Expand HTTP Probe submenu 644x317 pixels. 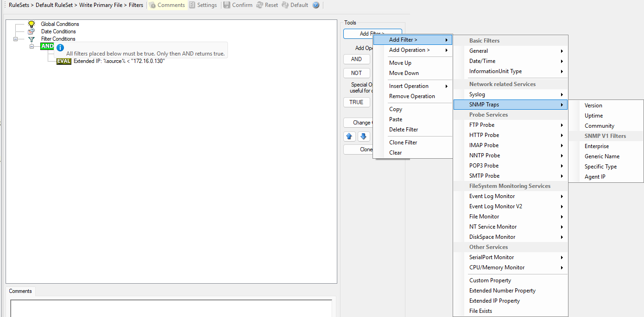pyautogui.click(x=511, y=135)
